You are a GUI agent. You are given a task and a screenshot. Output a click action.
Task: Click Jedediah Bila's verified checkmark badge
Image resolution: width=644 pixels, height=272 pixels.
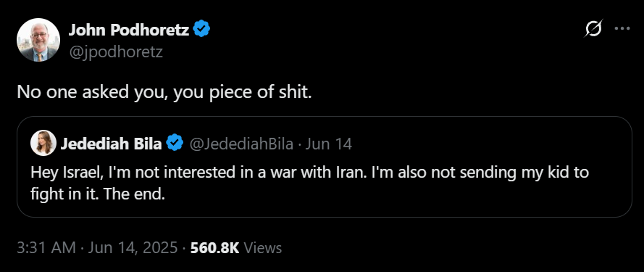(175, 143)
